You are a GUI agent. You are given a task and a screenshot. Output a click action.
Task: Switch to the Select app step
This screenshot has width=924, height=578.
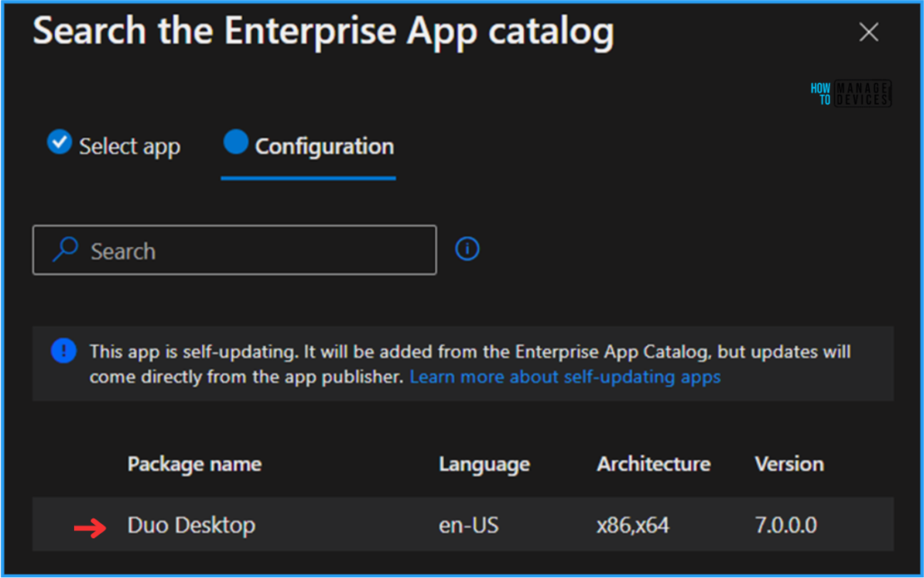tap(114, 145)
